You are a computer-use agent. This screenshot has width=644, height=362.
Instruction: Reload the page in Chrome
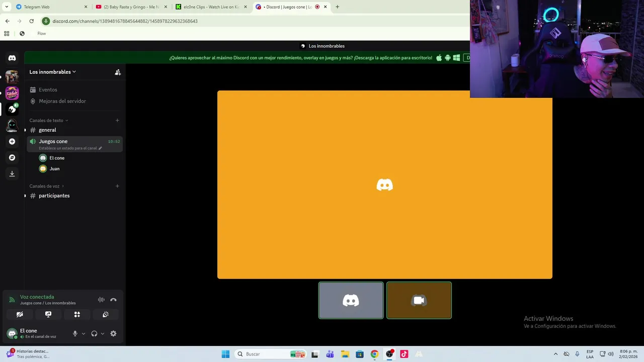tap(31, 21)
